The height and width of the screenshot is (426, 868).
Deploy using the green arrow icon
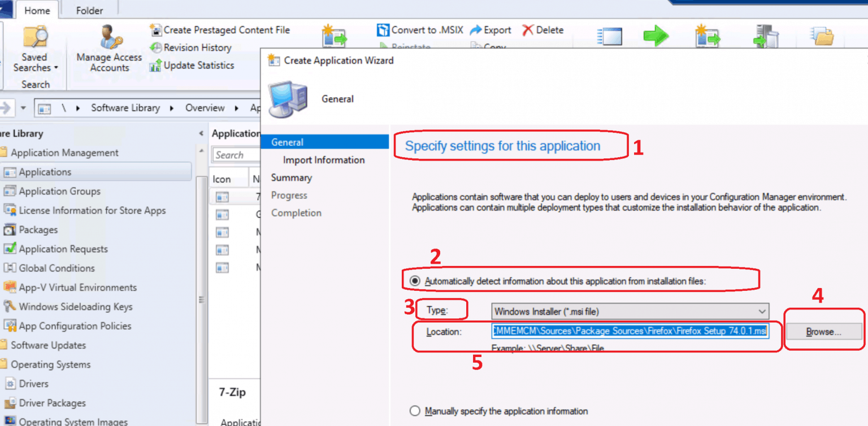click(656, 36)
